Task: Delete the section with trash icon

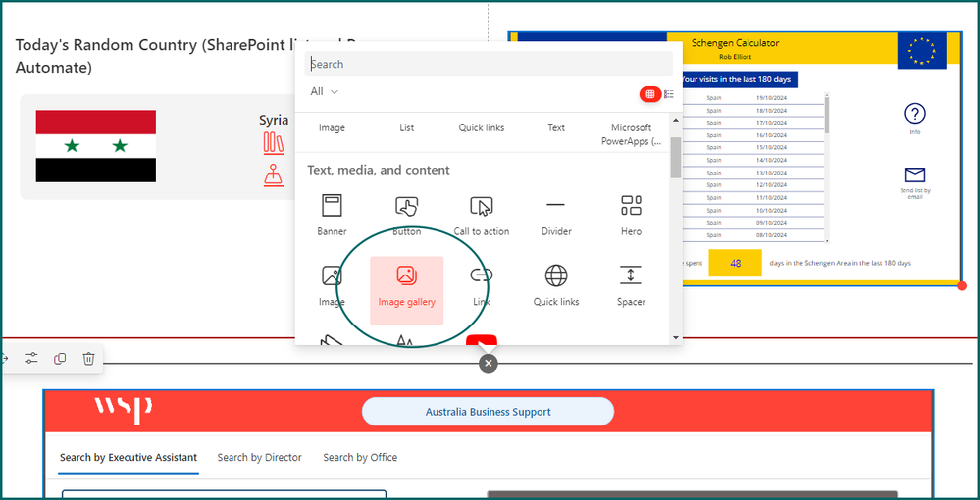Action: click(88, 358)
